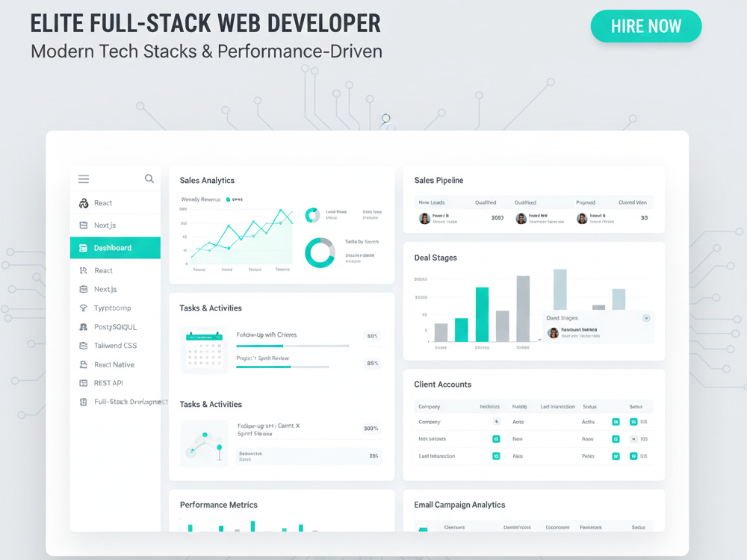747x560 pixels.
Task: Click the first avatar in Sales Pipeline
Action: click(x=424, y=219)
